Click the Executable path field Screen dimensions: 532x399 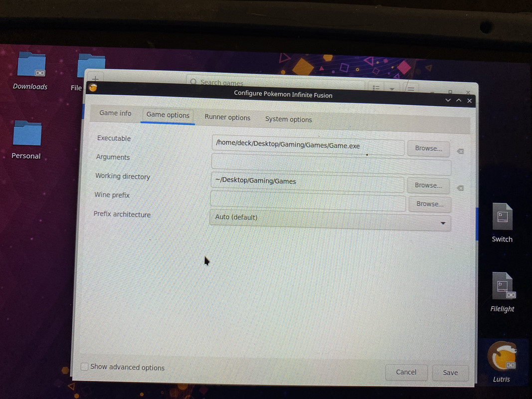308,145
